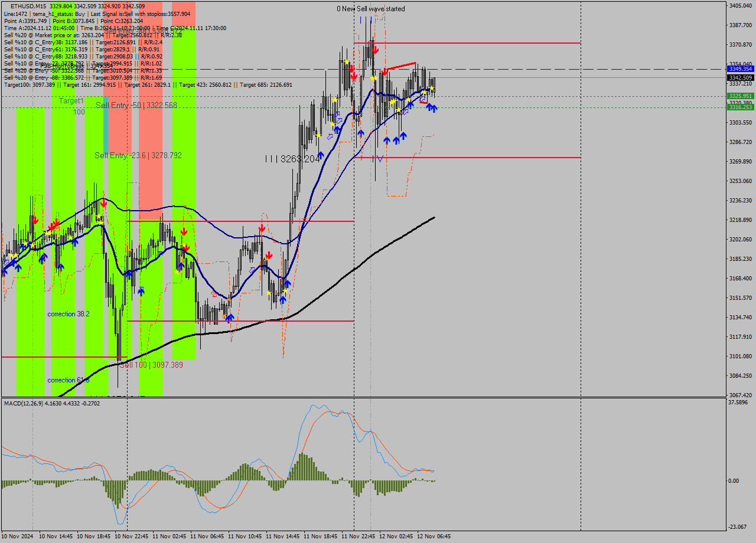Click the 3134.740 price axis value
Viewport: 756px width, 543px height.
coord(740,317)
